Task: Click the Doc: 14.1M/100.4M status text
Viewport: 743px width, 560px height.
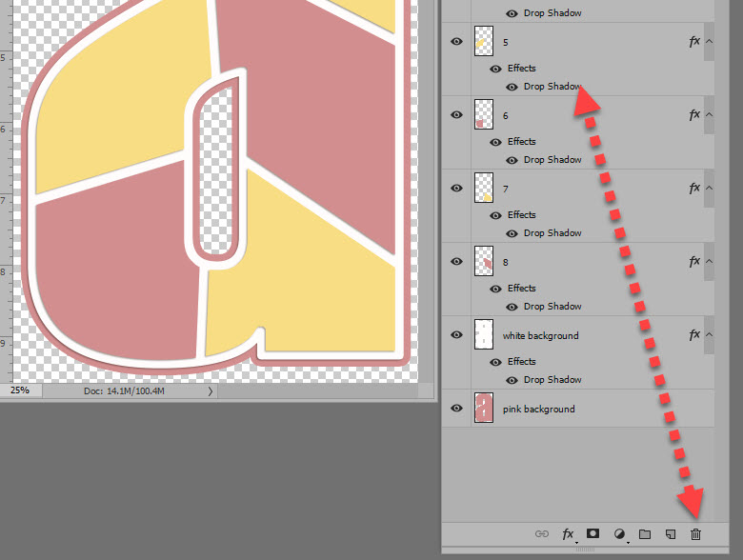Action: (124, 390)
